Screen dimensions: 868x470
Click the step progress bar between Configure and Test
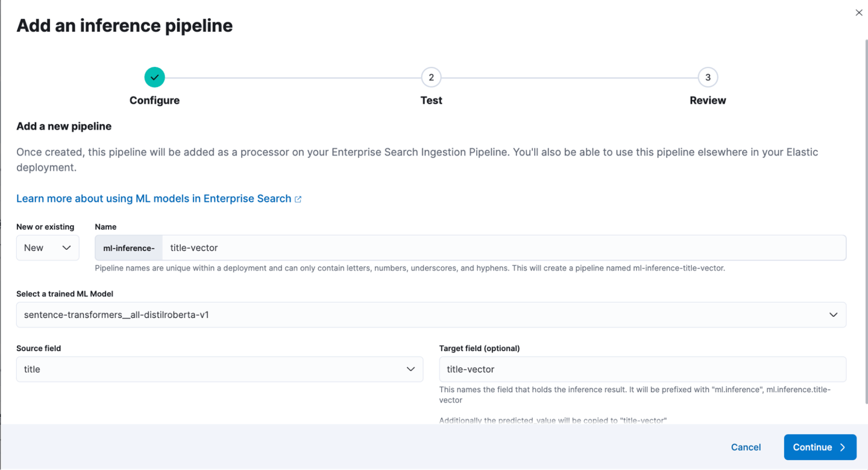click(x=292, y=77)
